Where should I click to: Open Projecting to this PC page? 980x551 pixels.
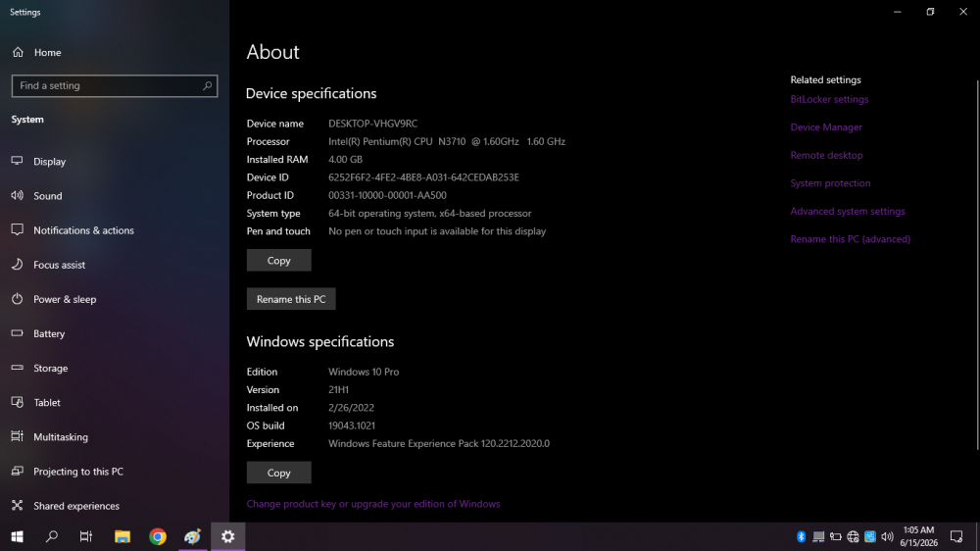pos(115,471)
